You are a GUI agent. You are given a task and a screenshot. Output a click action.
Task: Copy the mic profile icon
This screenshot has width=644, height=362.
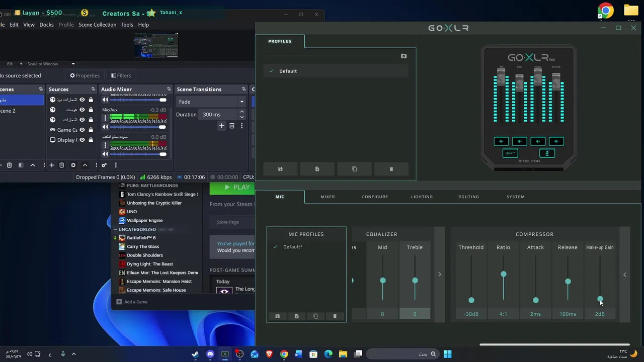(315, 316)
